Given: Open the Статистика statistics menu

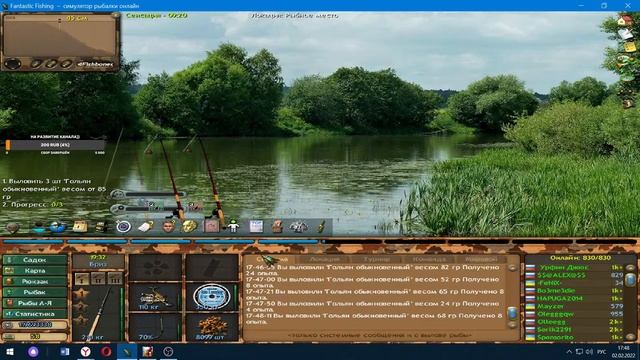Looking at the screenshot, I should (x=35, y=314).
